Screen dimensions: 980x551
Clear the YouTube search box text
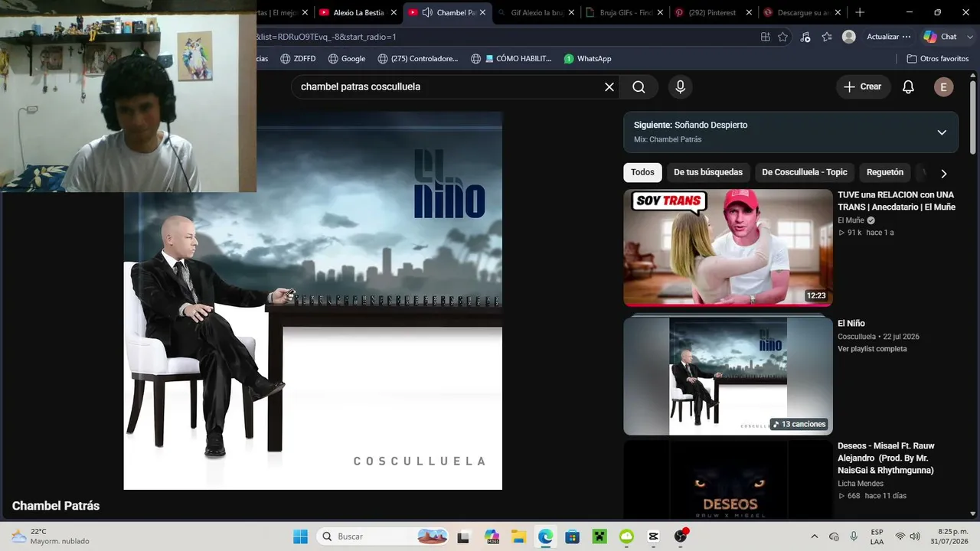pos(609,86)
